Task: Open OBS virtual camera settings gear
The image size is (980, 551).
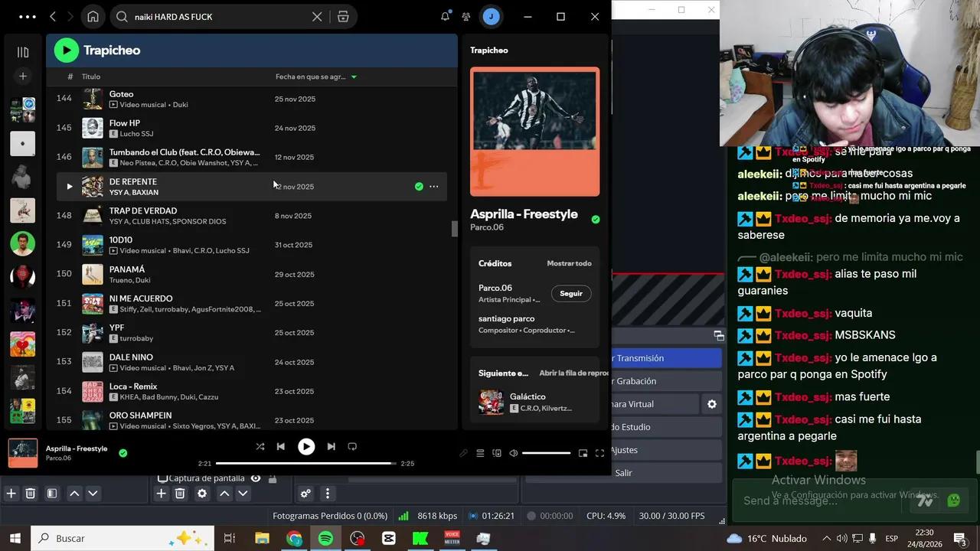Action: [x=712, y=404]
